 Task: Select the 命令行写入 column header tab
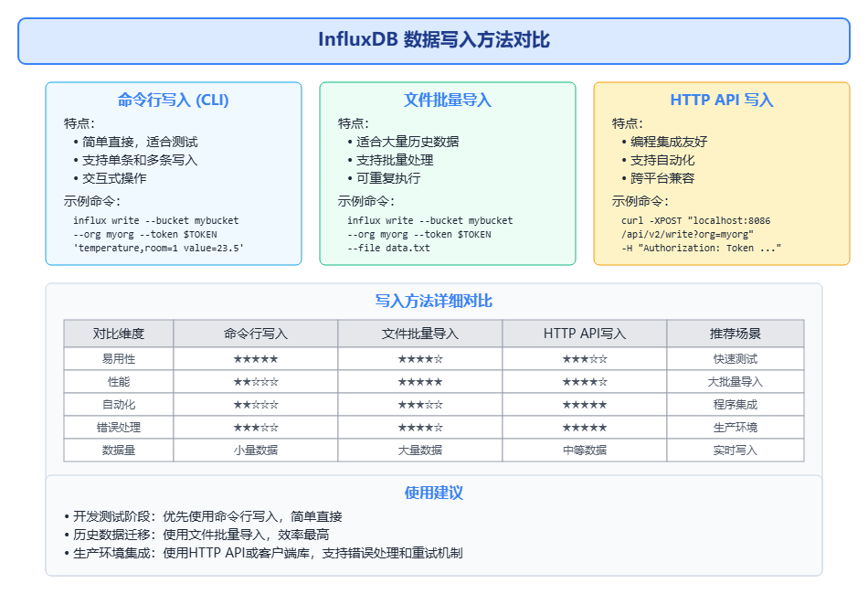point(254,333)
